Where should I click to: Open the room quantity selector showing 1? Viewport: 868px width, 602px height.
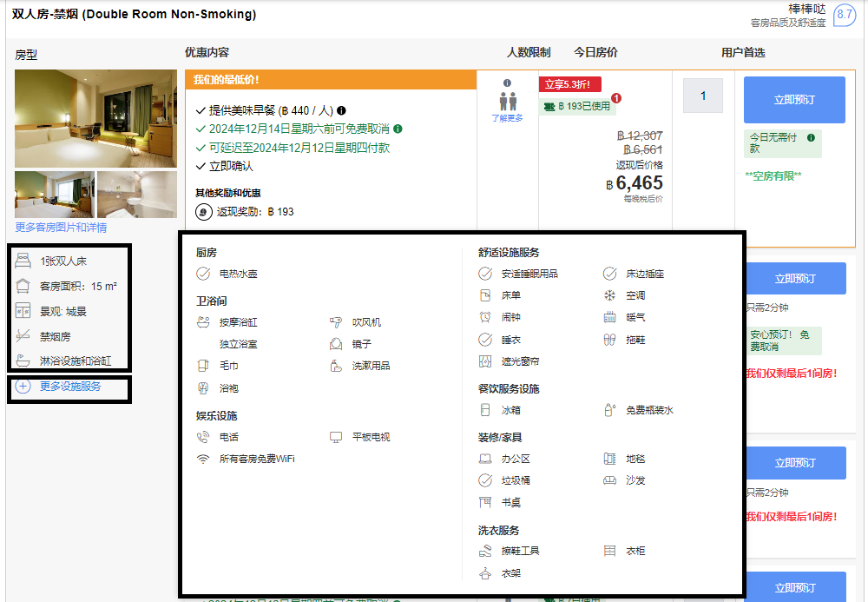coord(703,96)
